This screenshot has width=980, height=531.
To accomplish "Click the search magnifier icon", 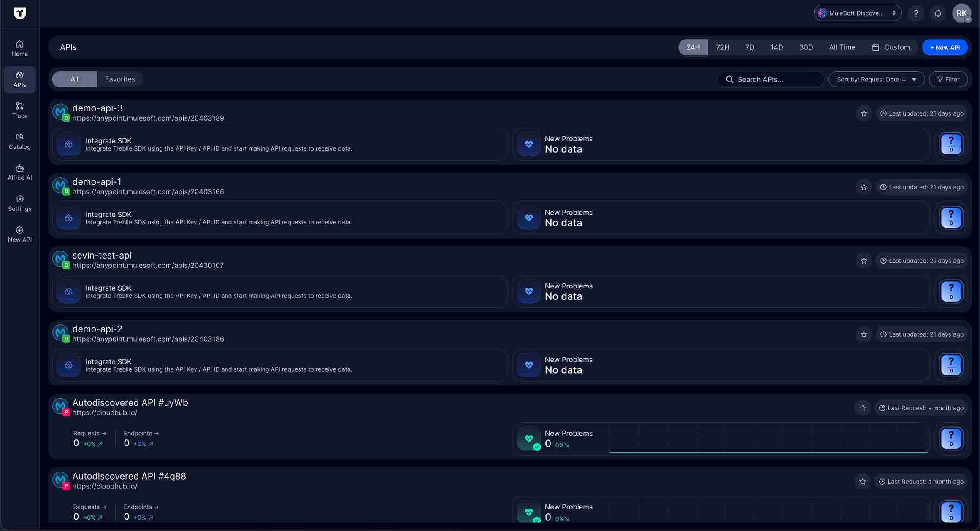I will (x=729, y=79).
